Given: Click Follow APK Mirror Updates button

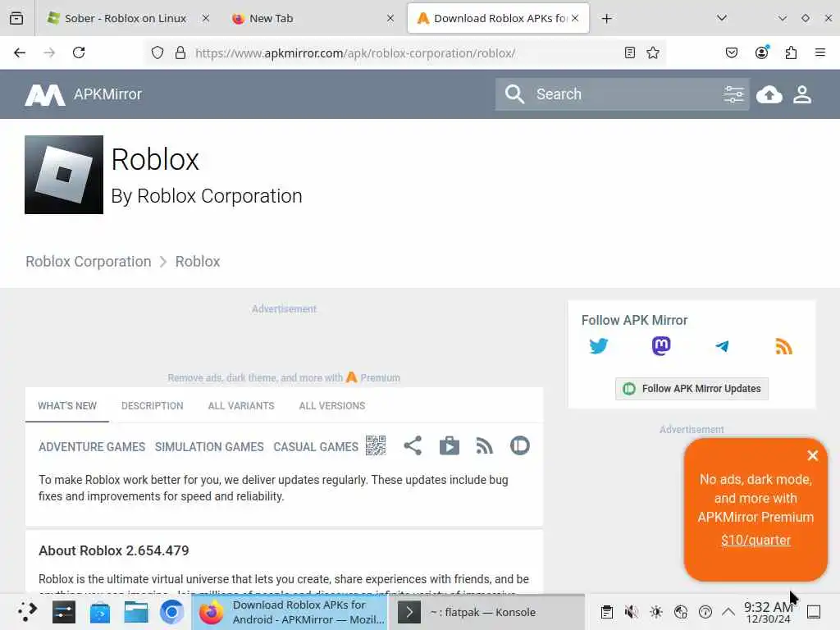Looking at the screenshot, I should (x=692, y=388).
